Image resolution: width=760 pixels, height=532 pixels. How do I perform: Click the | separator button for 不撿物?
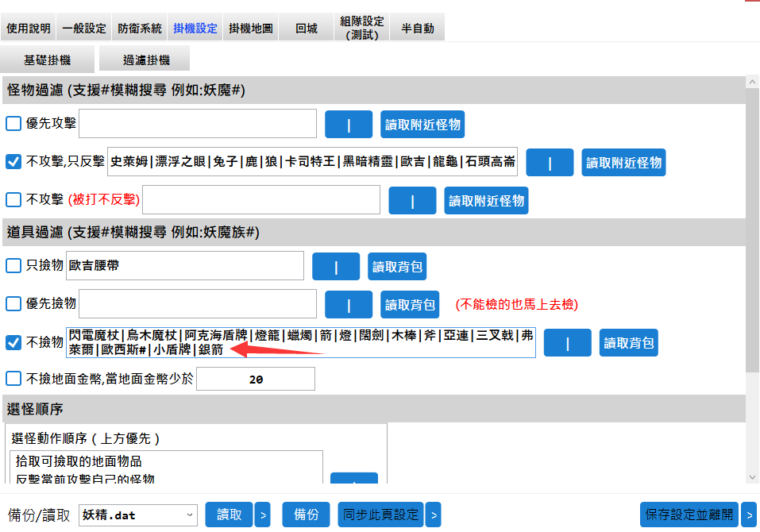[x=567, y=342]
